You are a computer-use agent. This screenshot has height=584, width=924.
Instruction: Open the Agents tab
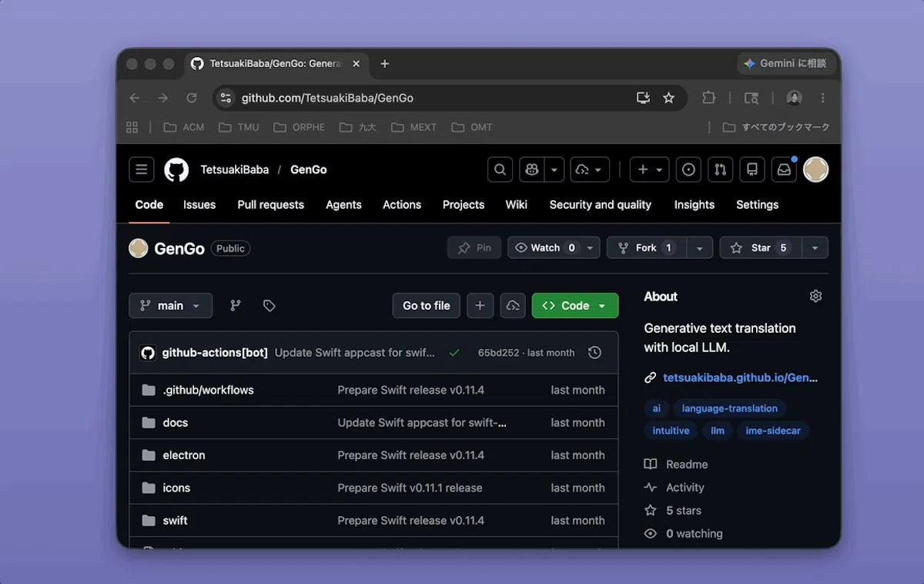coord(343,205)
